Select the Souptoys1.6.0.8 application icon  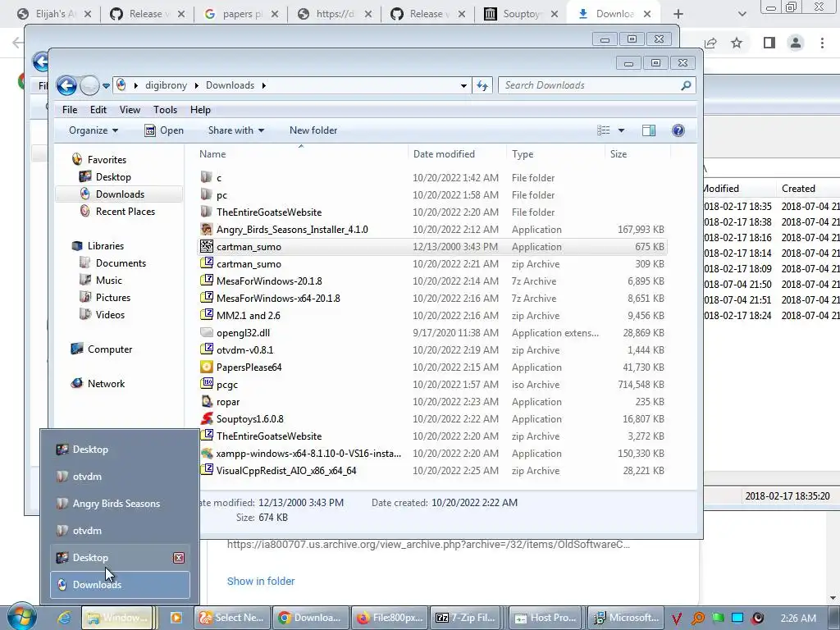(x=206, y=418)
